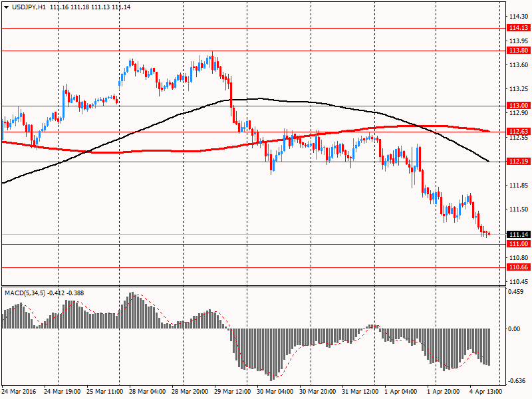Click the current price label 111.14
This screenshot has width=532, height=399.
[519, 235]
